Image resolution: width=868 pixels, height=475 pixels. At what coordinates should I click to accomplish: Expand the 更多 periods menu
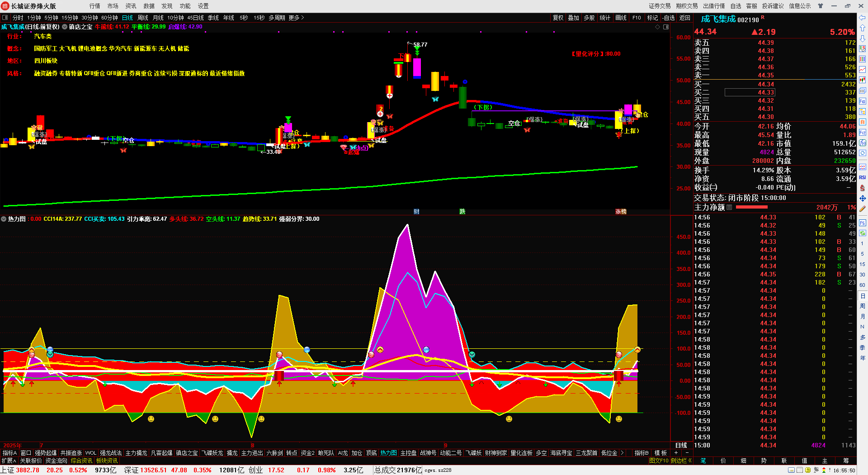pyautogui.click(x=296, y=18)
